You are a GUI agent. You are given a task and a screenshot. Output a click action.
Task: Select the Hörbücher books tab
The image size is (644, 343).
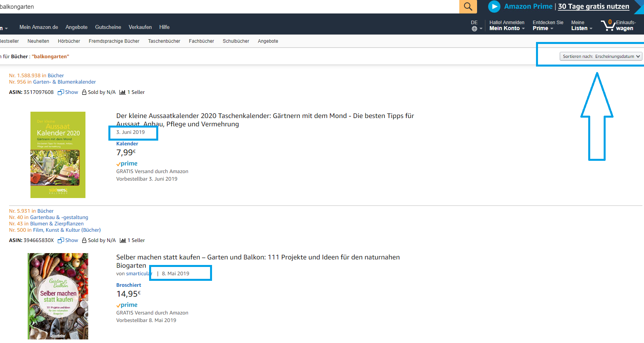tap(69, 41)
